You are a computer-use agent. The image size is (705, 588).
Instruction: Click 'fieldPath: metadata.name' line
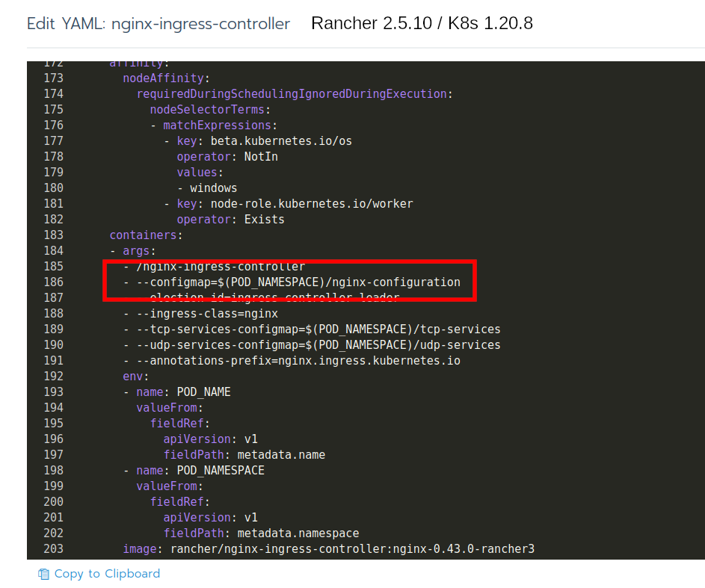click(x=244, y=455)
